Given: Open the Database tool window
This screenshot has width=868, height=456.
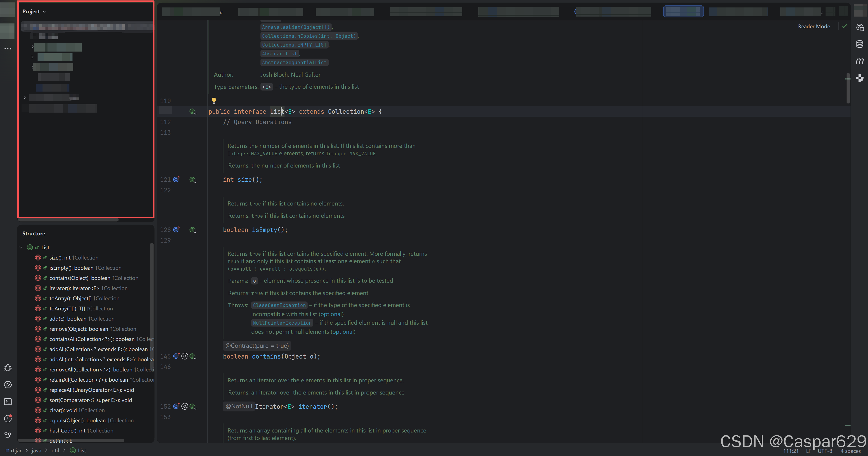Looking at the screenshot, I should tap(860, 44).
